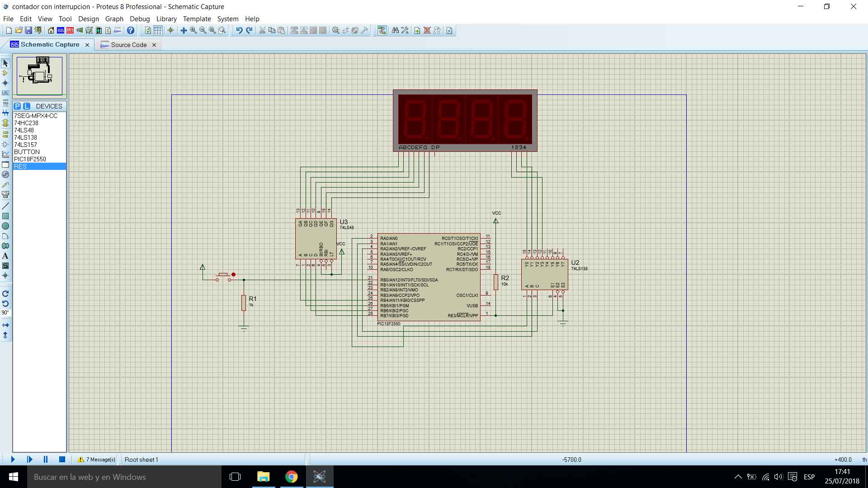This screenshot has height=488, width=868.
Task: Search and tag with the binoculars icon
Action: pyautogui.click(x=395, y=31)
